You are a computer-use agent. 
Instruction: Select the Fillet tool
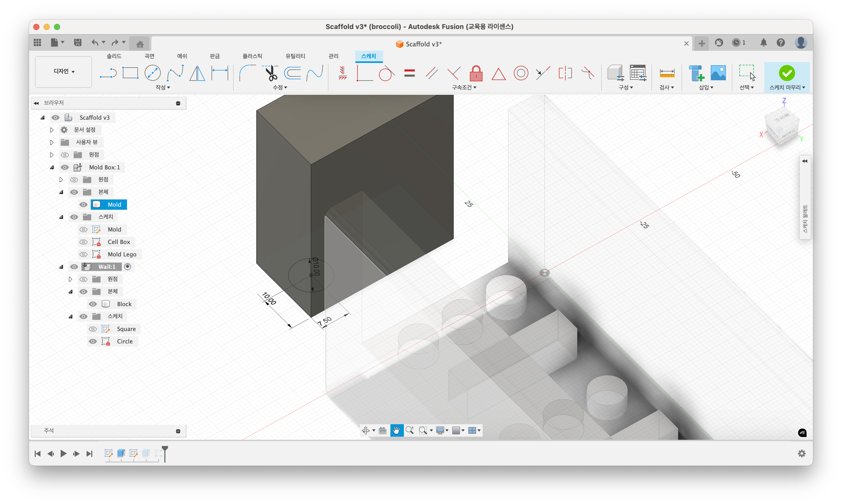tap(248, 73)
